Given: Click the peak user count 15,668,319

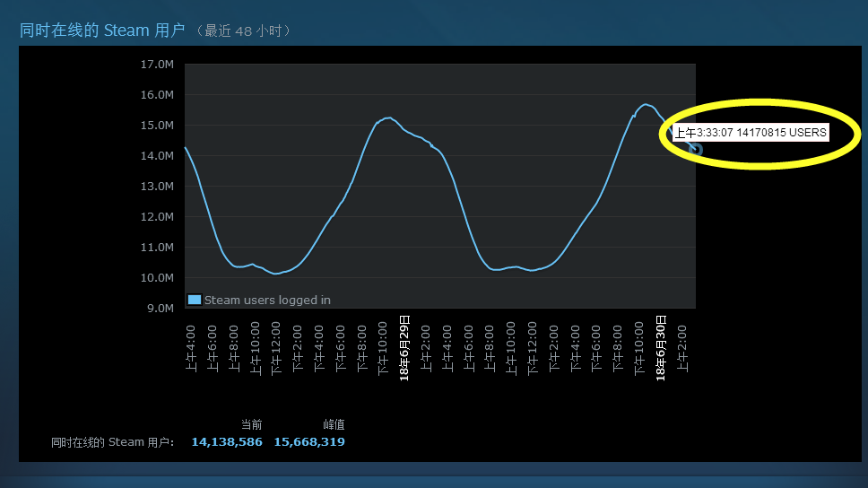Looking at the screenshot, I should [309, 442].
